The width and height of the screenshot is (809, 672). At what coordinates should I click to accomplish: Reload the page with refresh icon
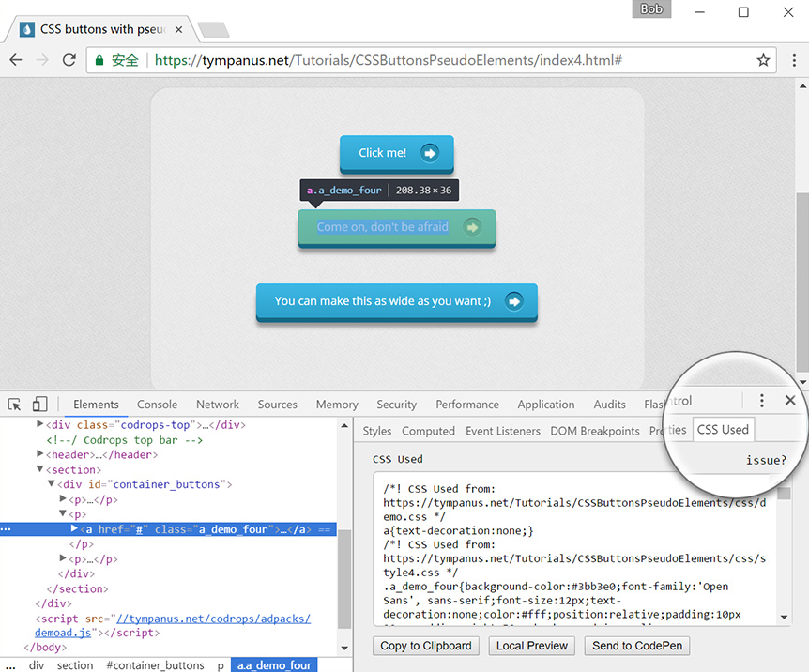point(69,60)
